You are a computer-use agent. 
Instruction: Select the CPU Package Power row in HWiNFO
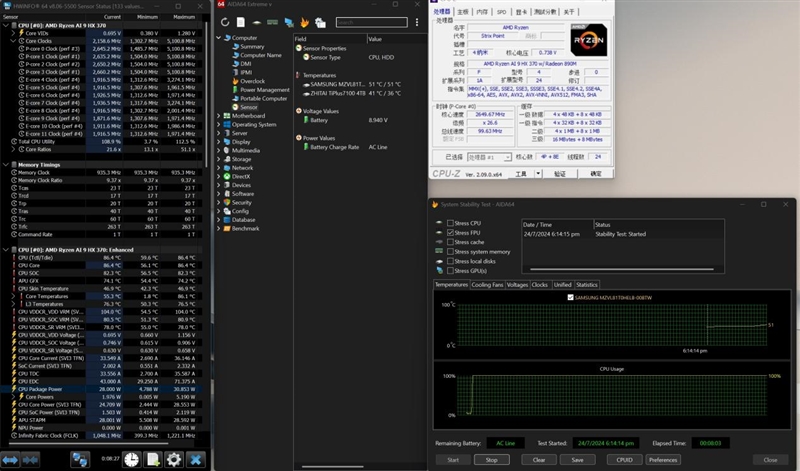(102, 389)
